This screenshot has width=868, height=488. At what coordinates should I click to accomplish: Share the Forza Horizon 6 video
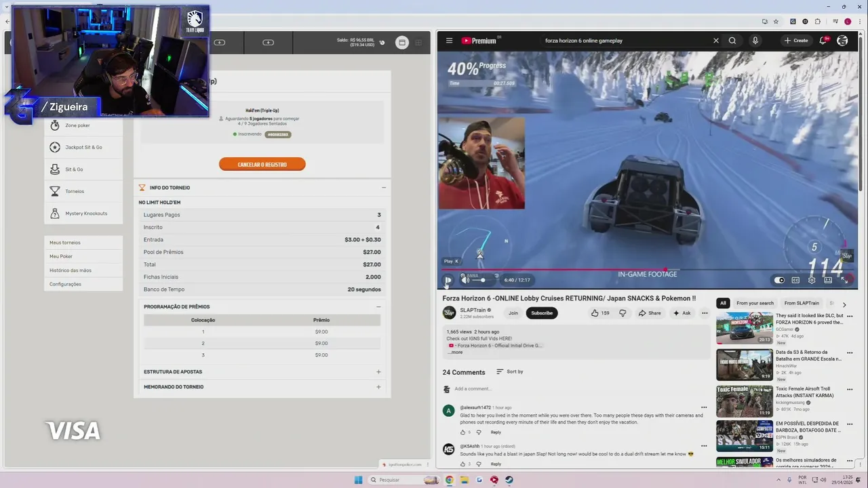[x=650, y=313]
